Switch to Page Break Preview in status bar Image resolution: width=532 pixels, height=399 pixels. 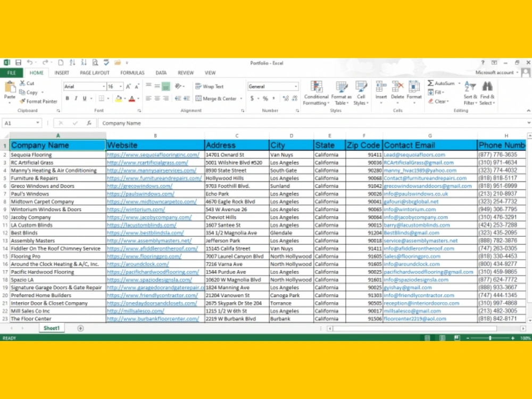(457, 338)
